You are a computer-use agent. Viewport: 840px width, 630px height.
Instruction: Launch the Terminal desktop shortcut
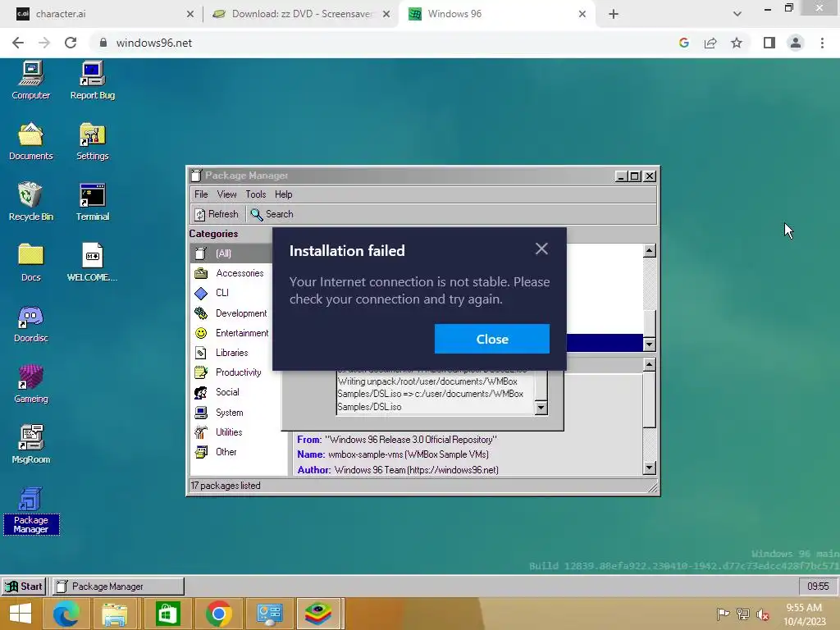tap(92, 202)
